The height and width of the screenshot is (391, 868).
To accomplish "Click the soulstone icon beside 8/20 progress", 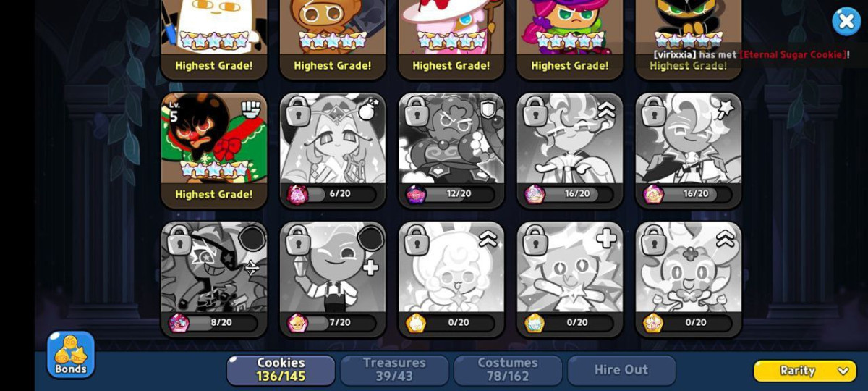I will click(x=179, y=323).
